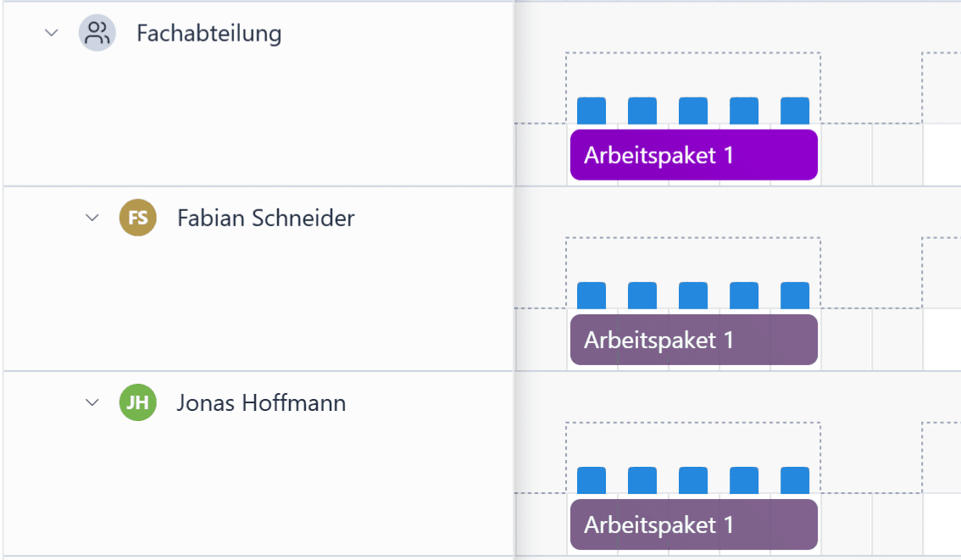The height and width of the screenshot is (560, 961).
Task: Click fourth blue capacity block in Fachabteilung row
Action: point(744,111)
